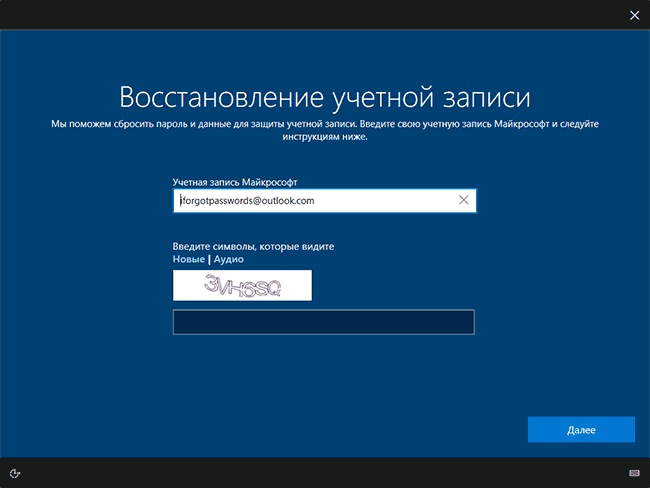Click the blank blue area beside the captcha image
Viewport: 650px width, 488px height.
tap(400, 286)
